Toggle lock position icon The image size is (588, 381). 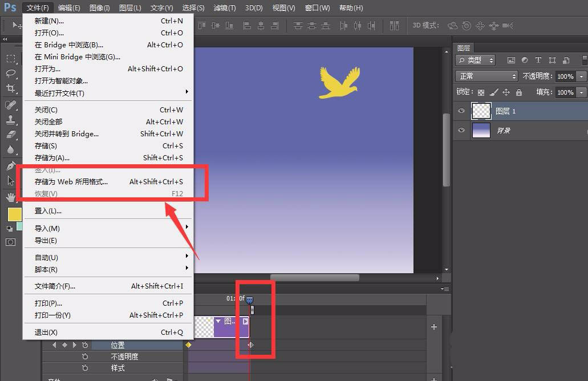(x=506, y=92)
